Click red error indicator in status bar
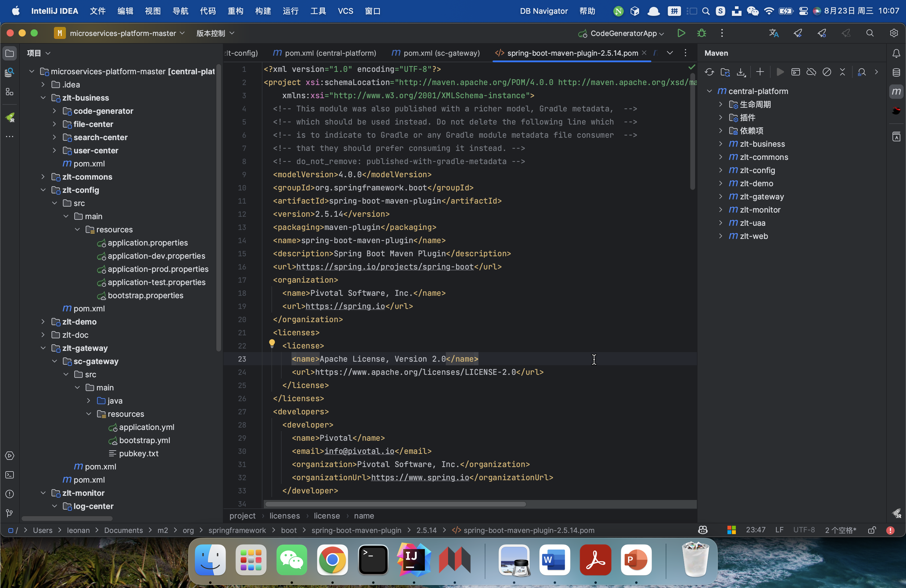The image size is (906, 588). tap(890, 530)
